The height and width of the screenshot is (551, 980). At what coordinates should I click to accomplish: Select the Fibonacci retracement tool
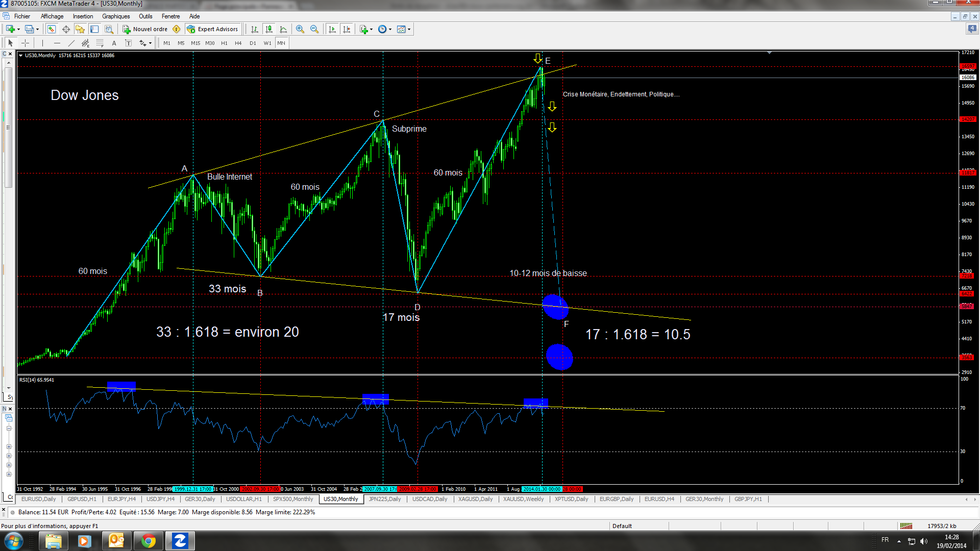click(x=100, y=43)
